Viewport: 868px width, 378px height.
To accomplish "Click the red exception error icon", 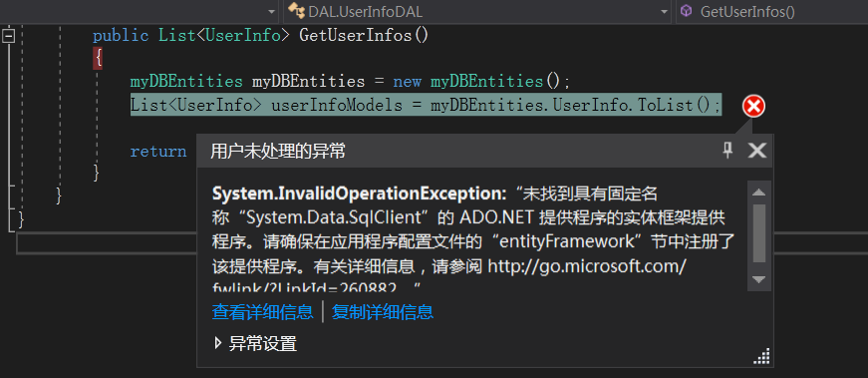I will 753,106.
